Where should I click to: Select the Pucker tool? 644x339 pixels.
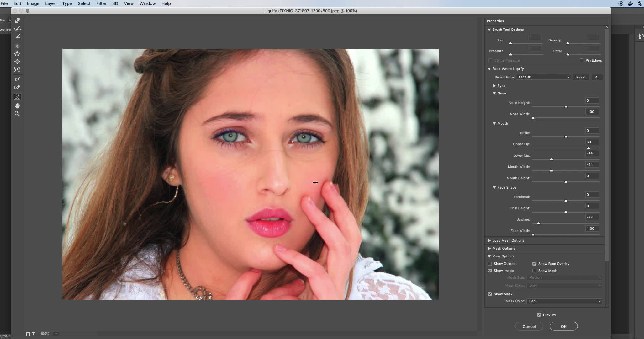pos(17,53)
